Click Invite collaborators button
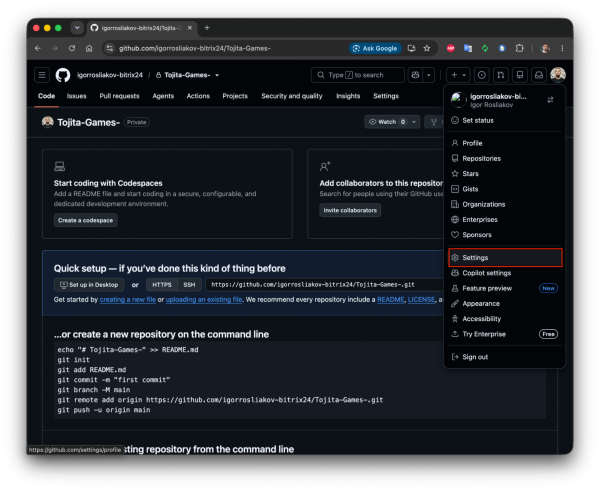Screen dimensions: 600x490 [350, 210]
